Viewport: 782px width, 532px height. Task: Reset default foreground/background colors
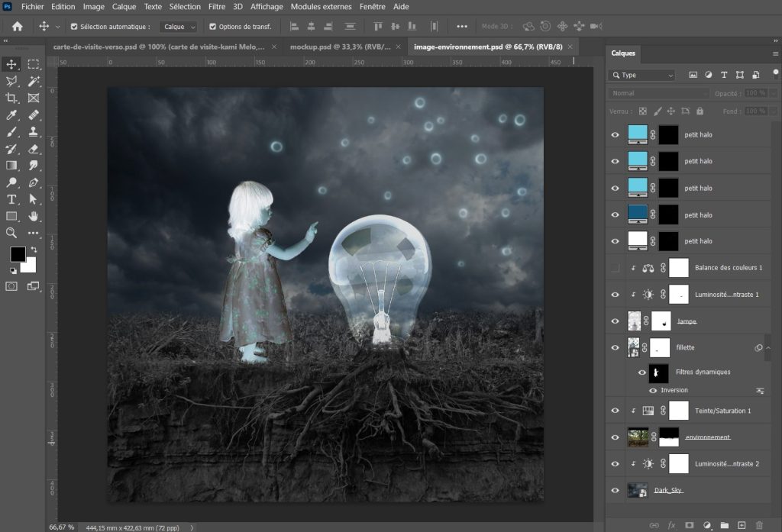point(14,271)
